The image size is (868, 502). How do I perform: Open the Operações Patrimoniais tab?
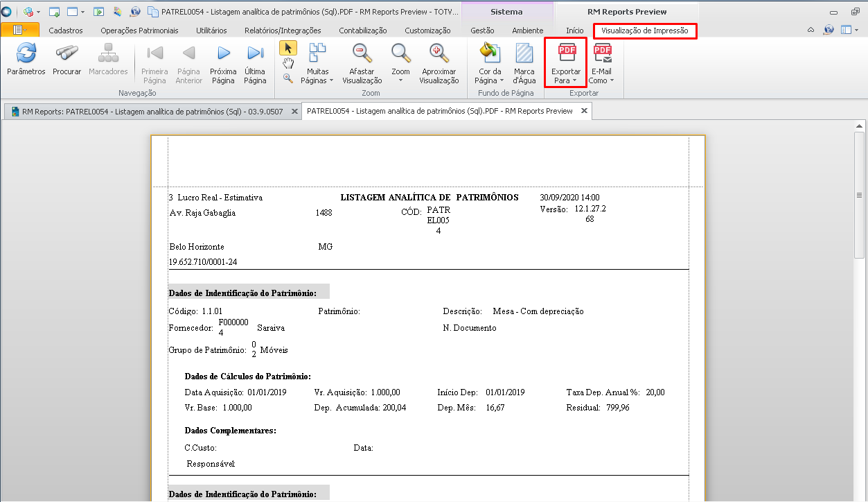click(x=139, y=31)
